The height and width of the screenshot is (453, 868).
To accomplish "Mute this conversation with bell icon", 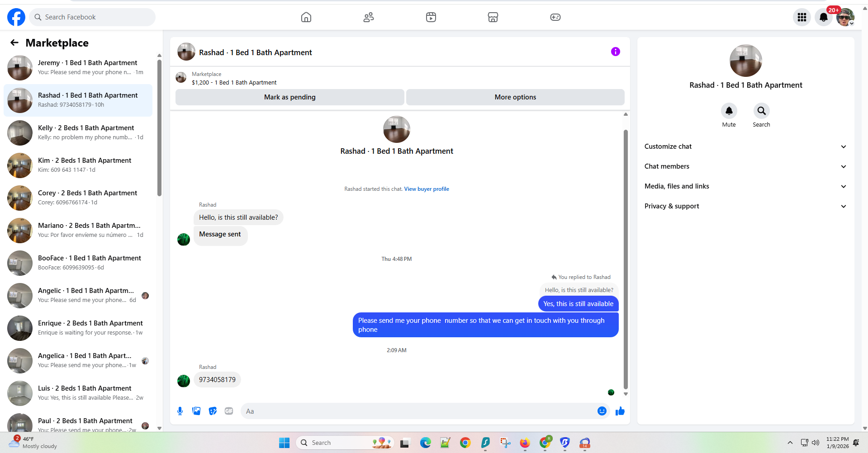I will pyautogui.click(x=729, y=111).
